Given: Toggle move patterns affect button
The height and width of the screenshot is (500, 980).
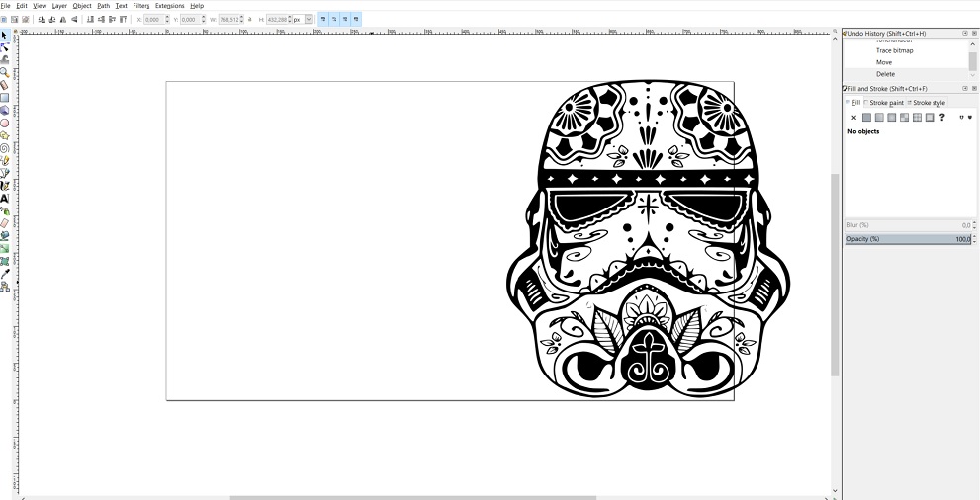Looking at the screenshot, I should (356, 20).
